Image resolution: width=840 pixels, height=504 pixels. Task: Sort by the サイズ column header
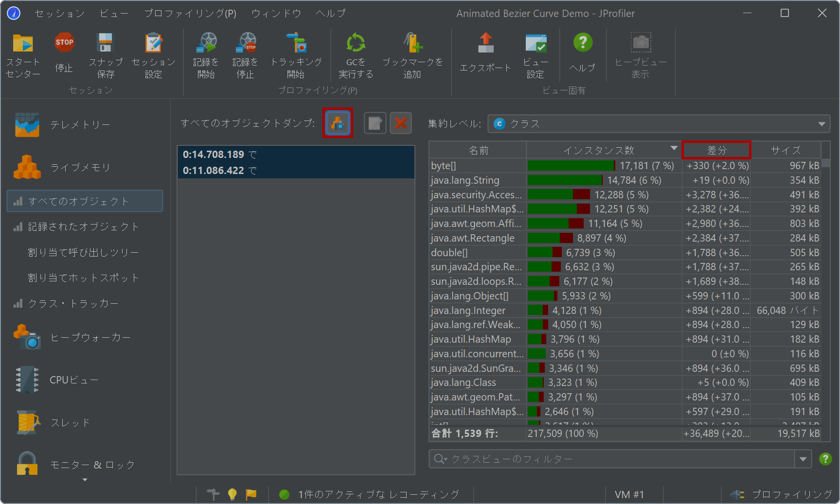[786, 150]
